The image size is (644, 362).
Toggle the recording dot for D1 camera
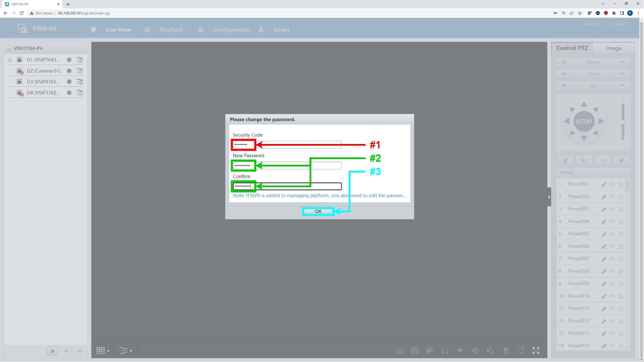pos(69,60)
